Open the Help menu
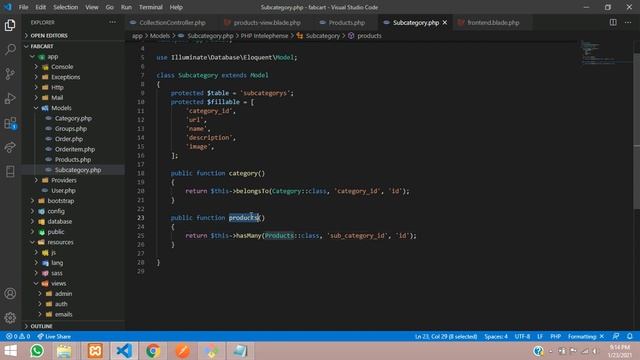This screenshot has height=360, width=640. coord(176,7)
